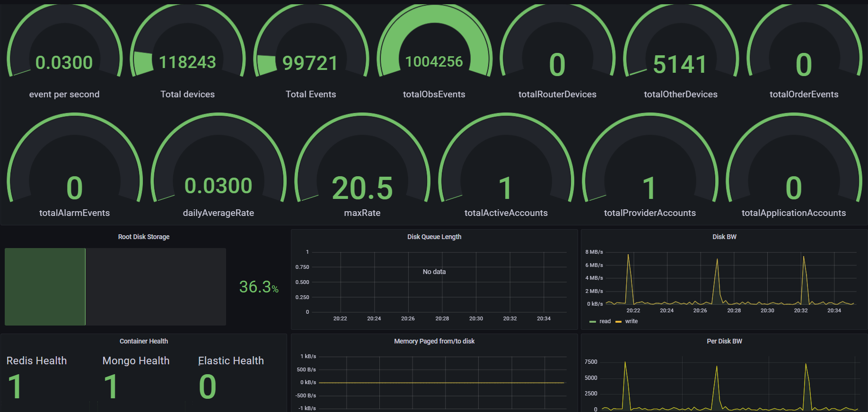Click the 1 kB/s axis label in Memory Paged
This screenshot has height=412, width=868.
pyautogui.click(x=308, y=356)
